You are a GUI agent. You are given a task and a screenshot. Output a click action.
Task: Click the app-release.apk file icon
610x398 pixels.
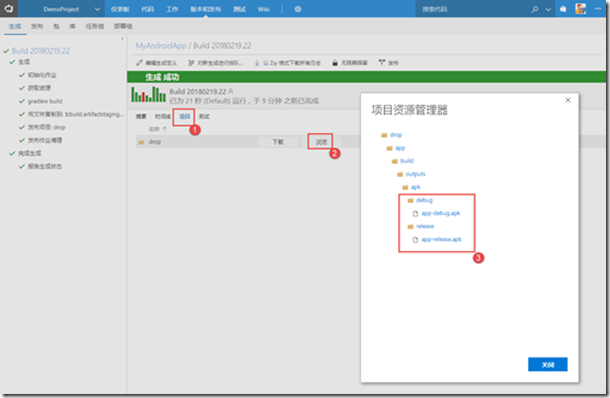point(415,240)
